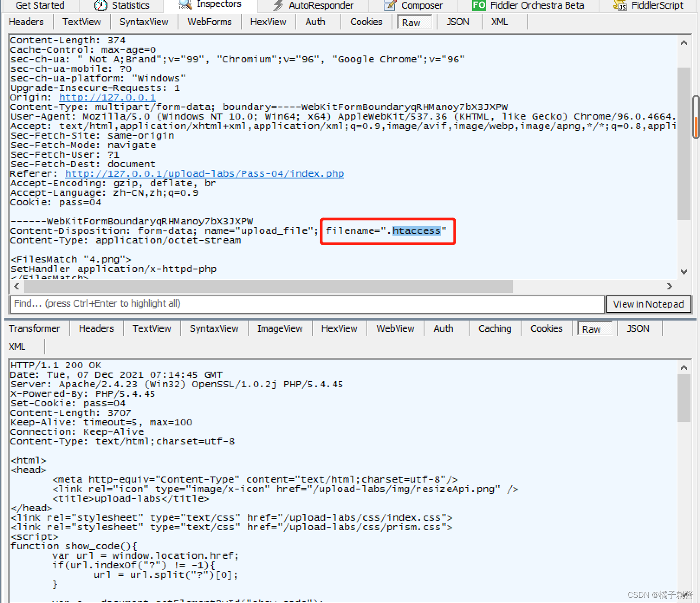Open response HexView tab
Image resolution: width=700 pixels, height=603 pixels.
[339, 328]
